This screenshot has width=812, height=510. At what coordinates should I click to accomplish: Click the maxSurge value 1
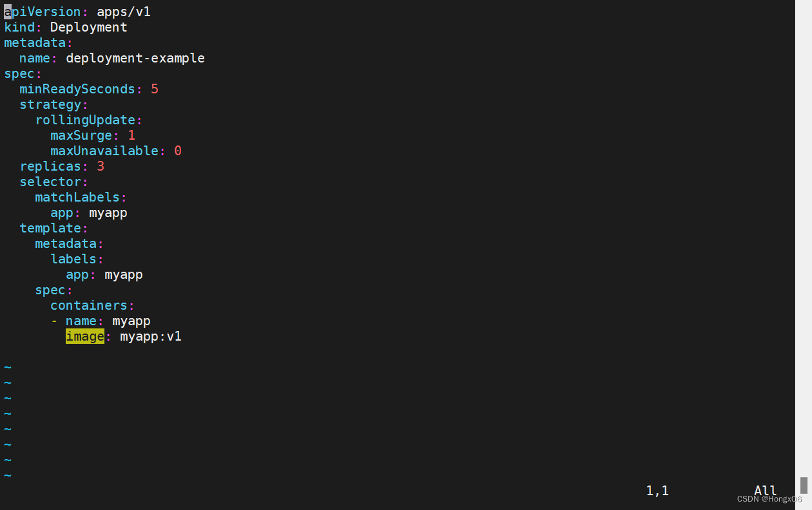click(x=131, y=135)
